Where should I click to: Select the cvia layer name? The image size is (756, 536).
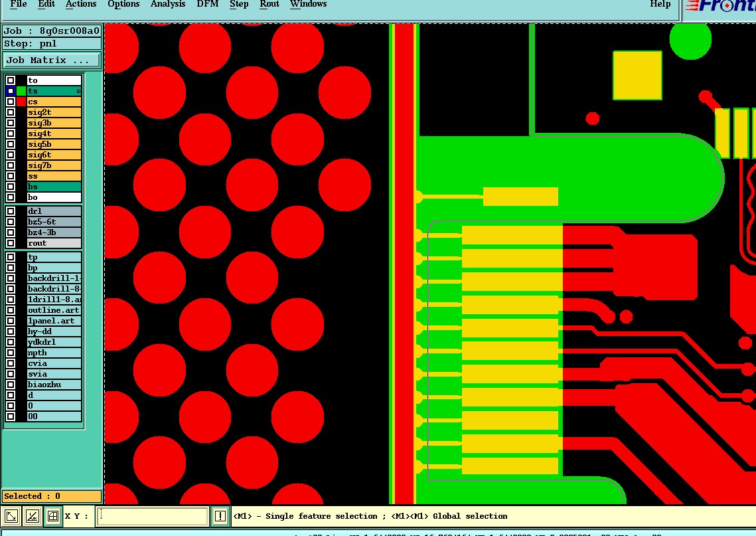click(x=54, y=363)
